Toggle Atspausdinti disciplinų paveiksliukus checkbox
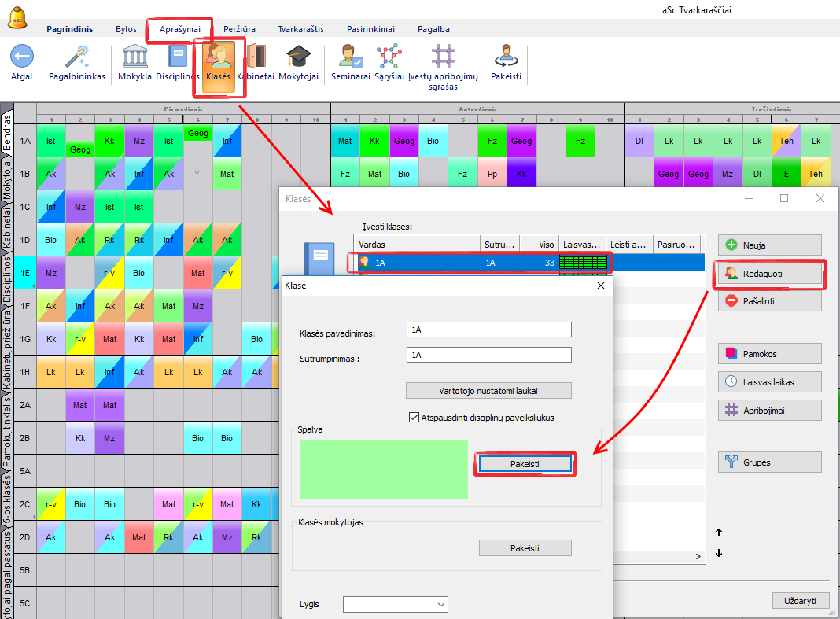 coord(414,418)
